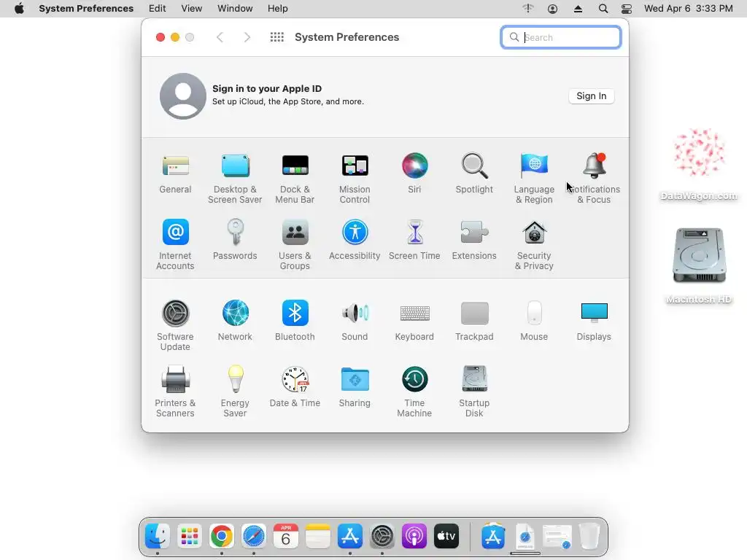The height and width of the screenshot is (560, 747).
Task: Open Mission Control settings
Action: pos(355,179)
